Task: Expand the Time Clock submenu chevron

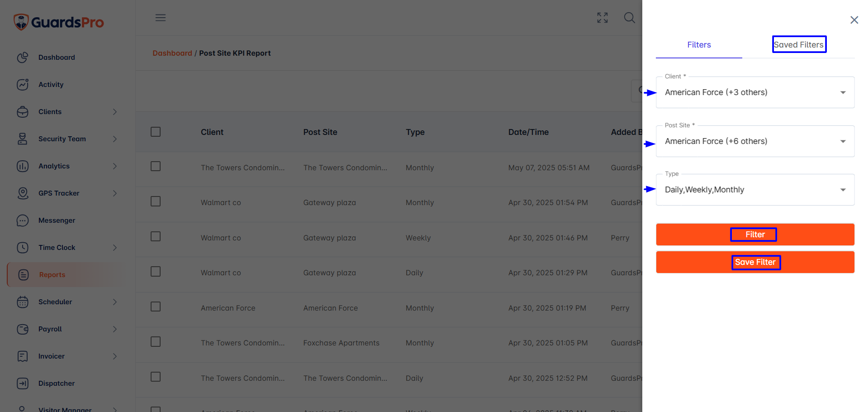Action: [x=115, y=248]
